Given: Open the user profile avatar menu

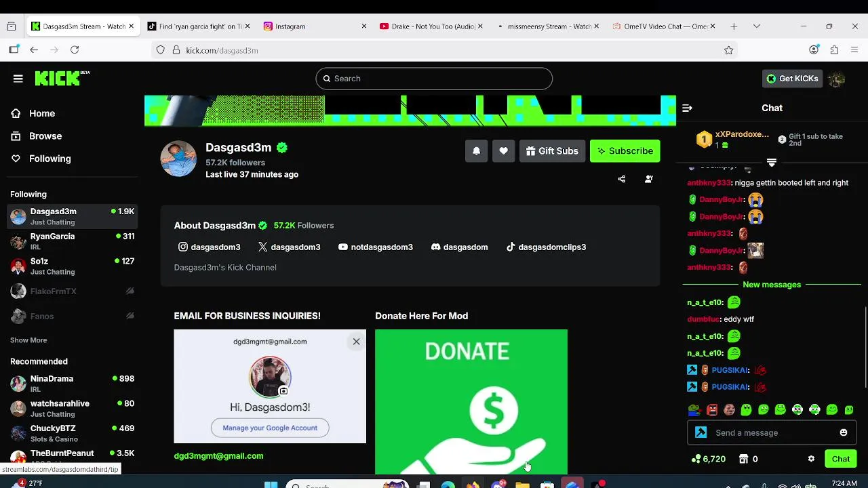Looking at the screenshot, I should point(836,79).
